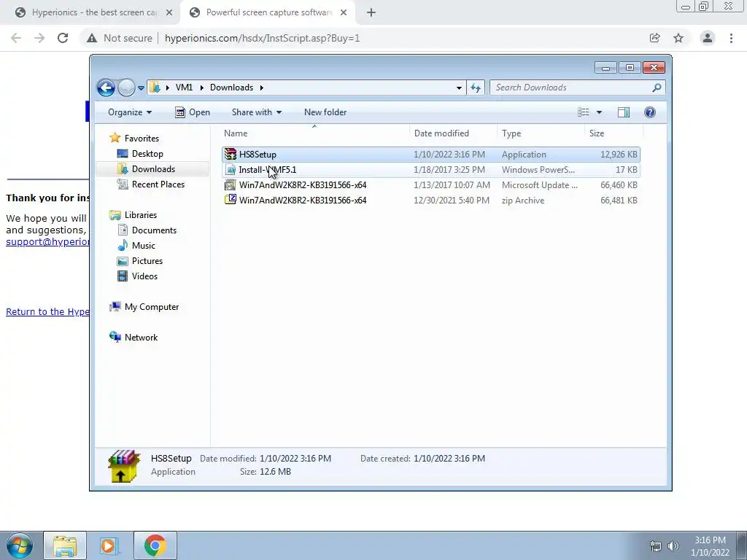Click the Explorer help icon
Screen dimensions: 747x560
(650, 112)
